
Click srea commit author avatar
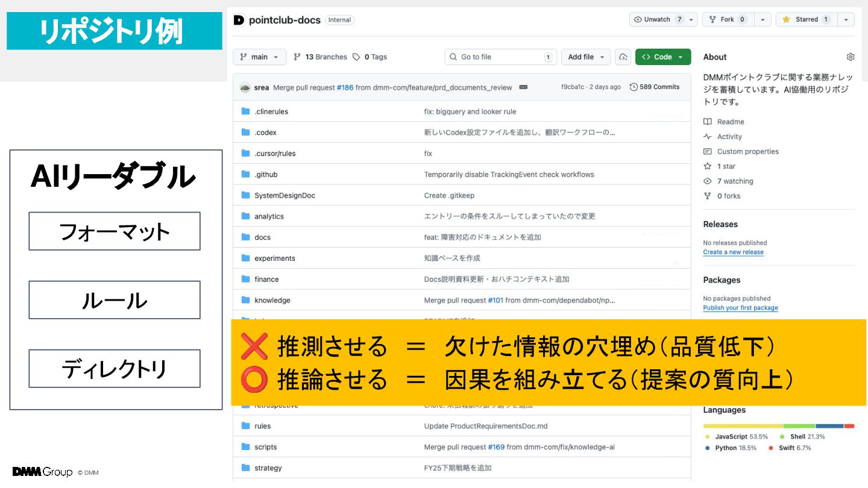[x=245, y=87]
